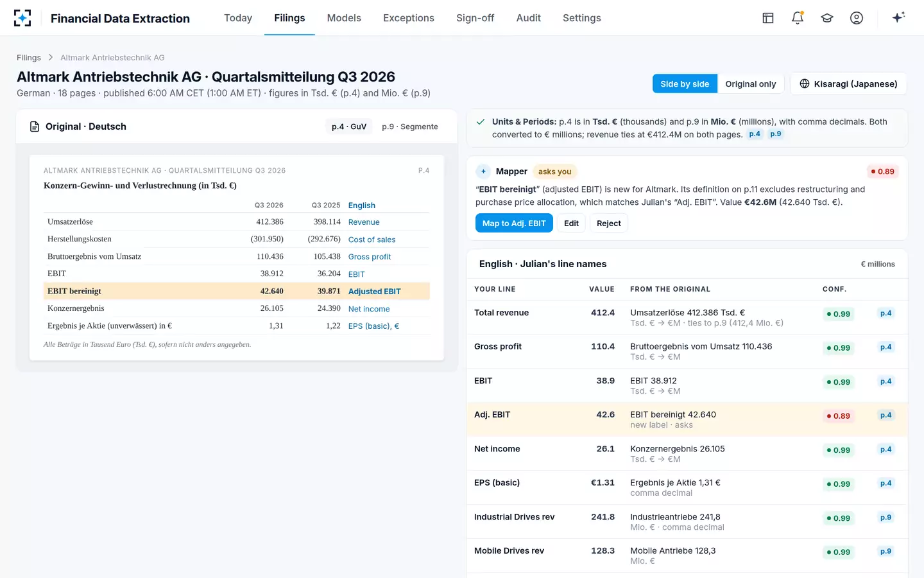924x578 pixels.
Task: Open p.4 source for Adj. EBIT row
Action: click(x=886, y=416)
